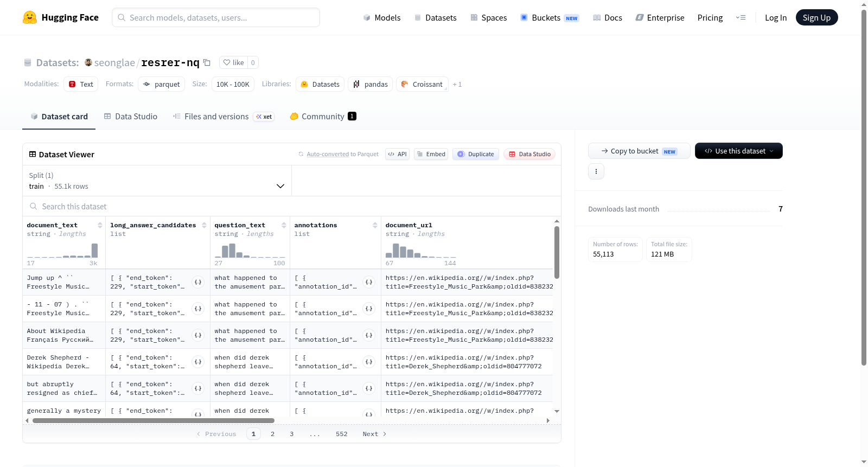This screenshot has height=467, width=868.
Task: Click the Embed button
Action: click(431, 154)
